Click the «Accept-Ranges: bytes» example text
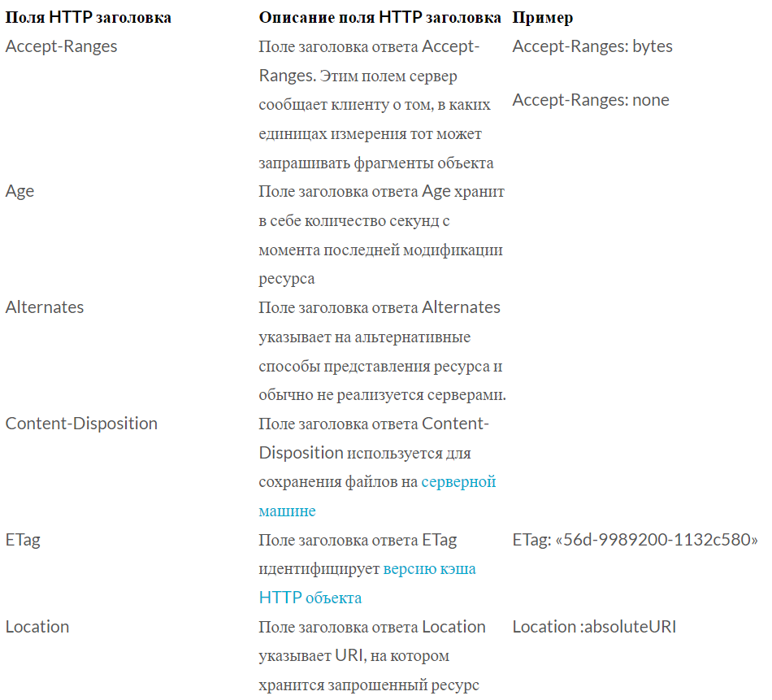Screen dimensions: 772x700 pos(592,46)
